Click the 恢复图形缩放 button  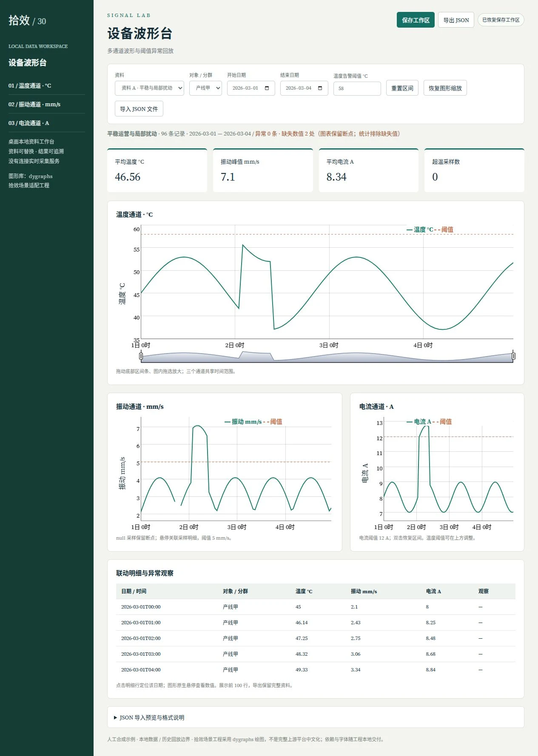445,88
